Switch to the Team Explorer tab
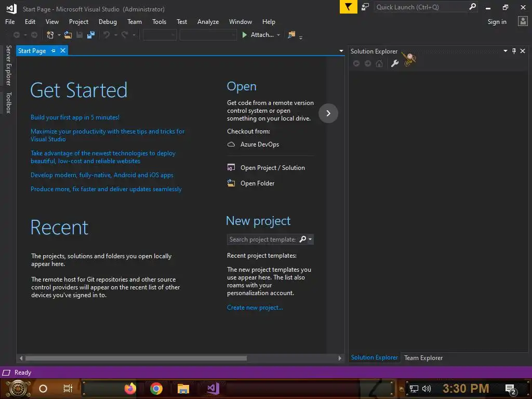Viewport: 532px width, 399px height. 423,357
